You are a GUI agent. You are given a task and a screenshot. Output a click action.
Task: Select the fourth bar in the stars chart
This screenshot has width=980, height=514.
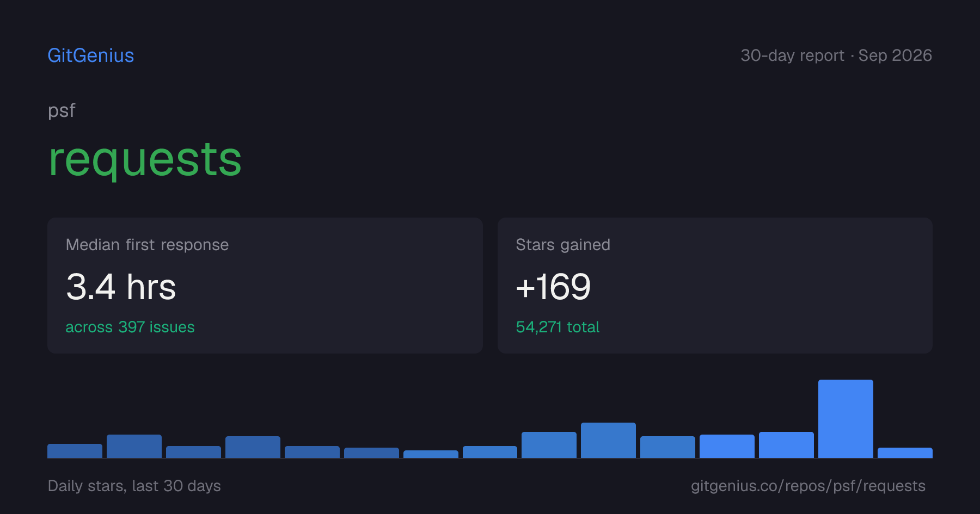pos(253,447)
